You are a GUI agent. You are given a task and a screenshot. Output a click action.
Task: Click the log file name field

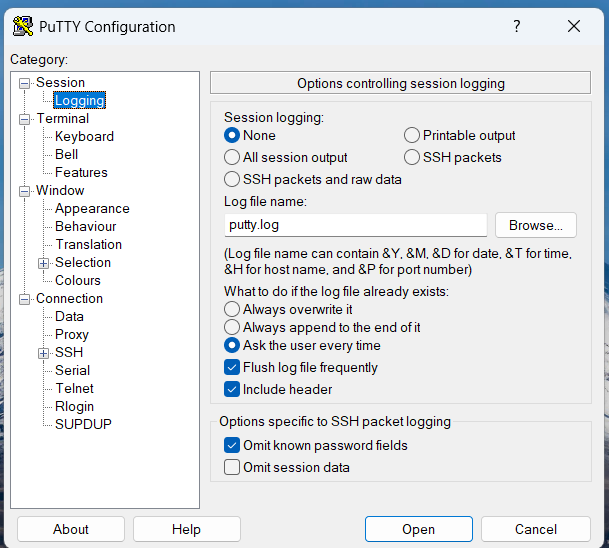pyautogui.click(x=356, y=225)
